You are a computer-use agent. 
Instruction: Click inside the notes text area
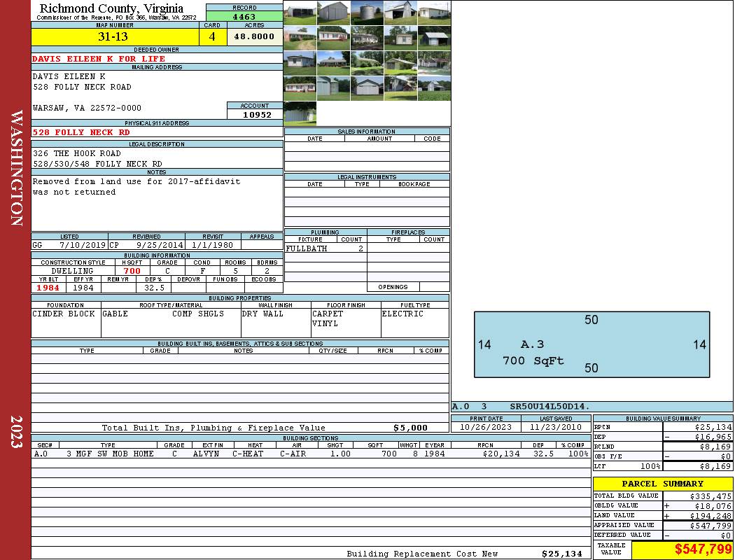pos(157,203)
